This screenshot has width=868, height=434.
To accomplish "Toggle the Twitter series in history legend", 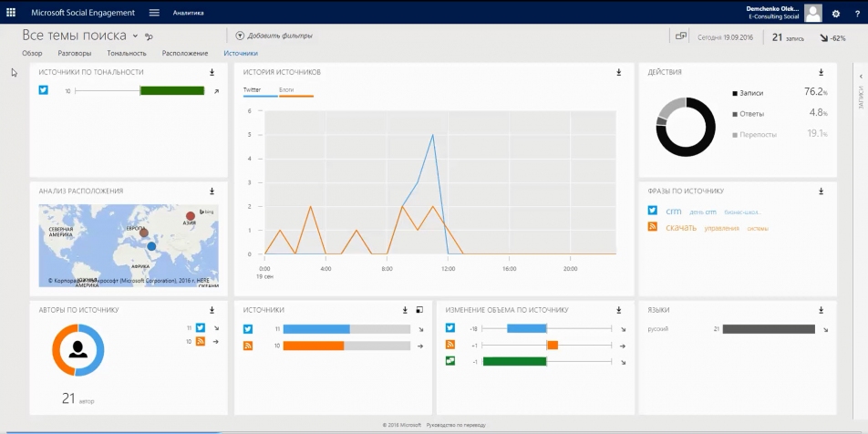I will tap(252, 90).
